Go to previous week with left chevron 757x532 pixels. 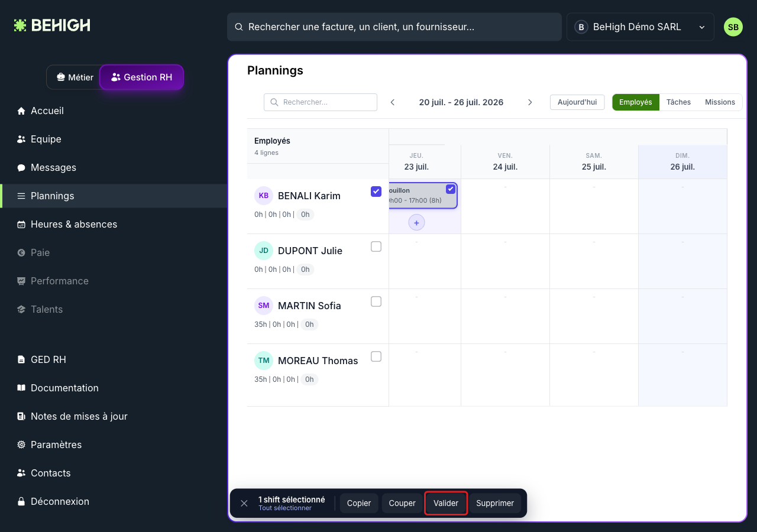pos(393,102)
